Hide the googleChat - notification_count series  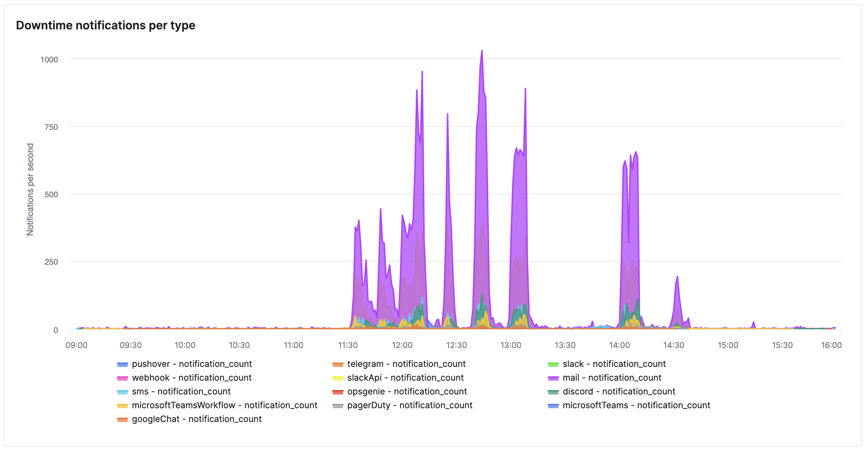pos(197,419)
